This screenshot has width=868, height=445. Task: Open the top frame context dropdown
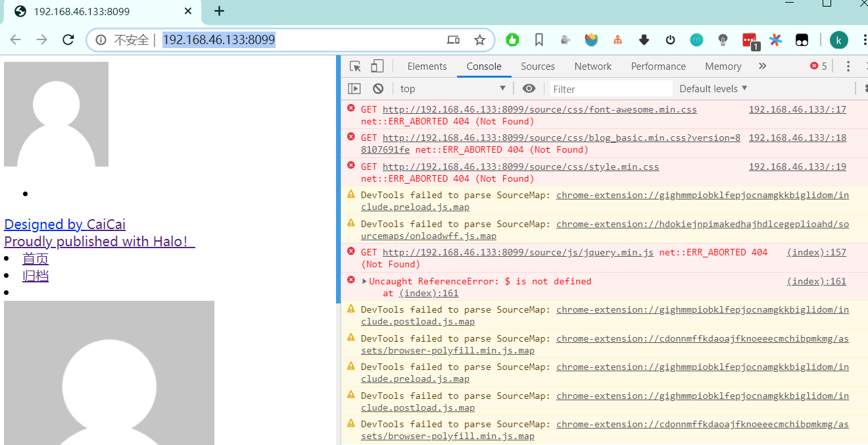coord(452,88)
